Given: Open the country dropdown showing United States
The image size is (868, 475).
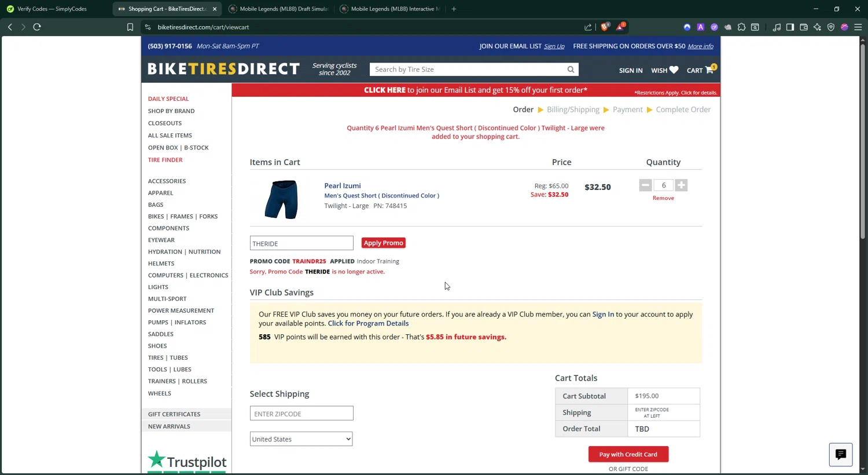Looking at the screenshot, I should [x=301, y=439].
